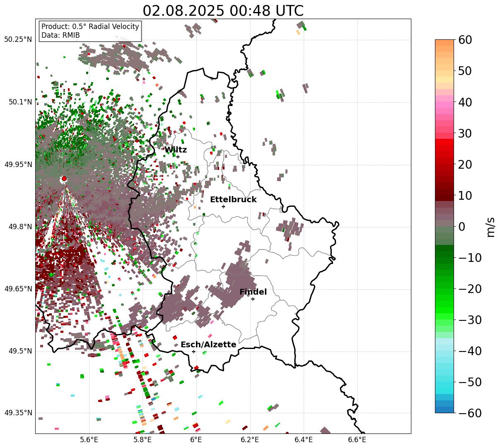This screenshot has height=448, width=500.
Task: Click the colorbar tick label −10
Action: pos(470,258)
